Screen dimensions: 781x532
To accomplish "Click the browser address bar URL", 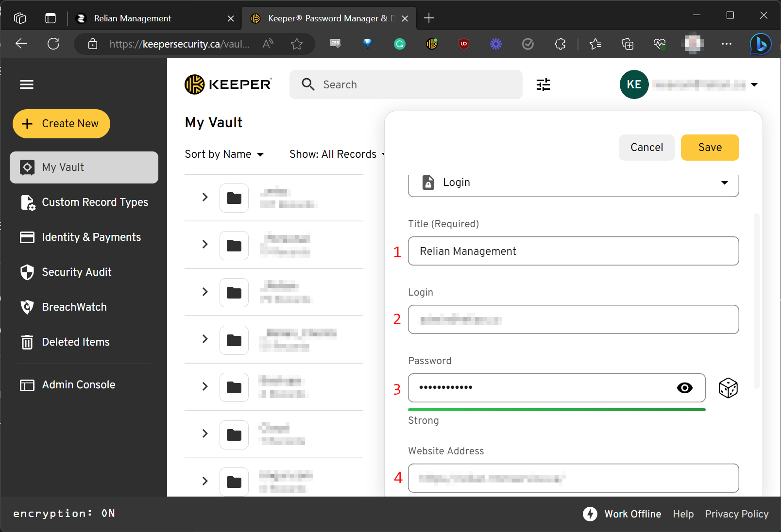I will coord(180,44).
